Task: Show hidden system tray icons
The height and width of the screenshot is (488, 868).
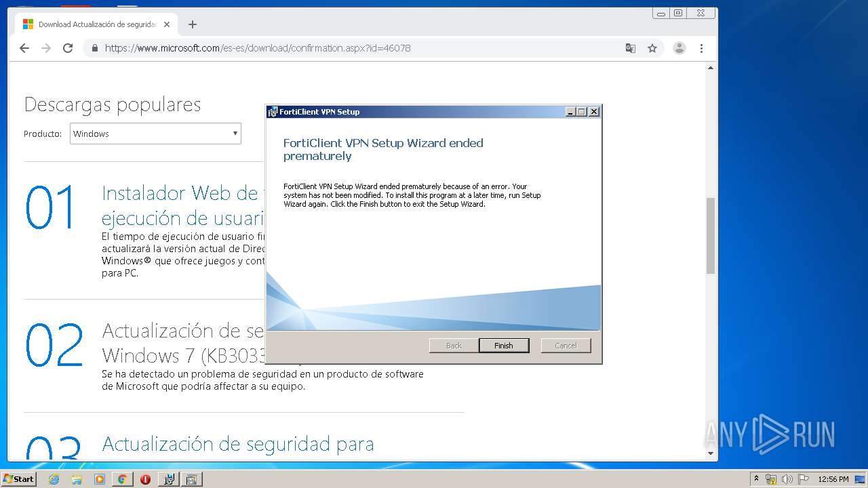Action: (x=757, y=479)
